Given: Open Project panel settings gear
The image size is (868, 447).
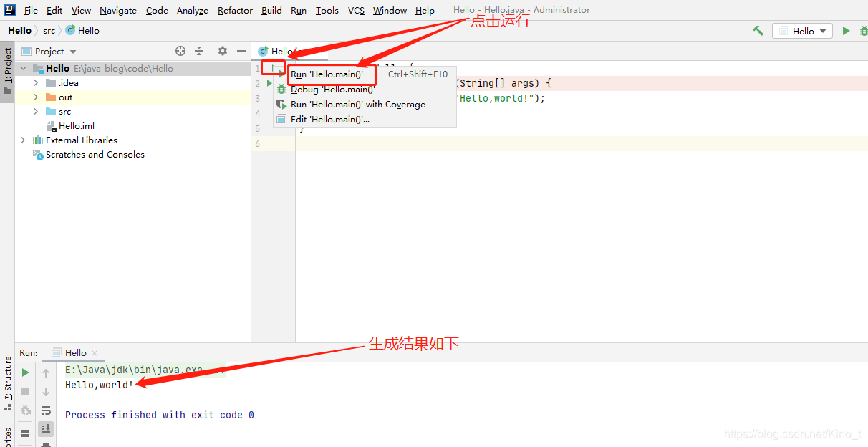Looking at the screenshot, I should pos(223,51).
